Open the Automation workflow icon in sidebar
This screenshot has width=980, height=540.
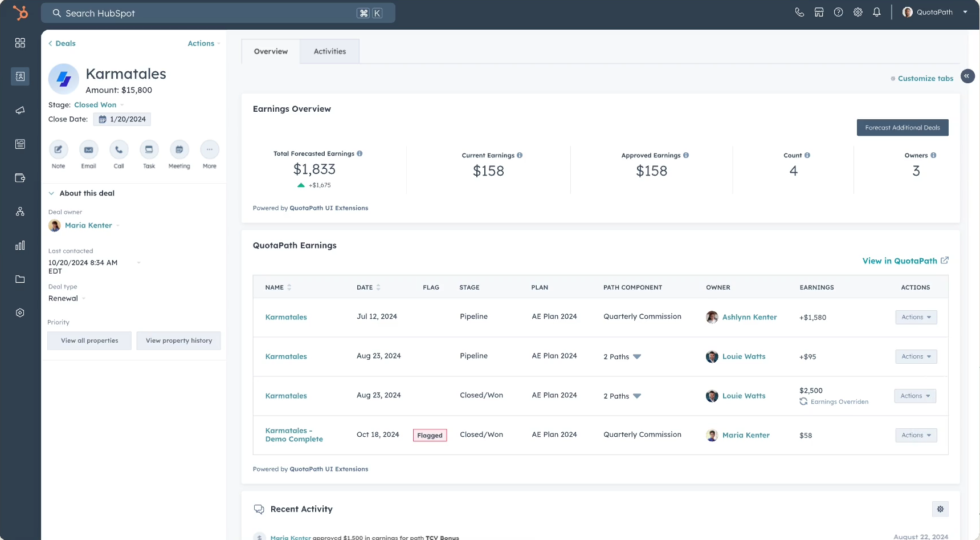click(20, 212)
